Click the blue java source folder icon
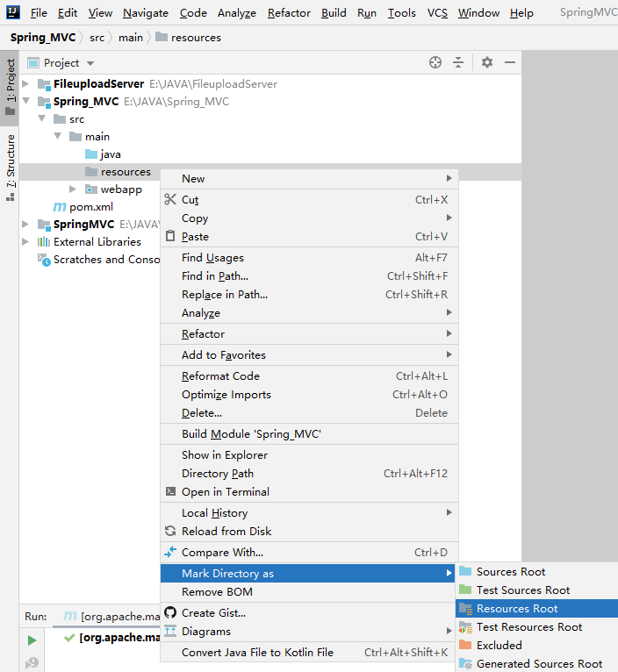The image size is (618, 672). click(x=91, y=154)
